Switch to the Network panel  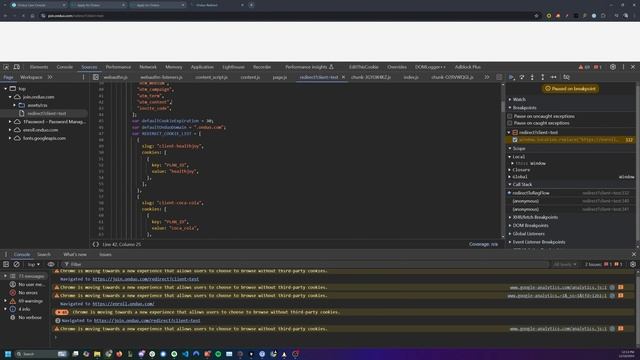[148, 67]
